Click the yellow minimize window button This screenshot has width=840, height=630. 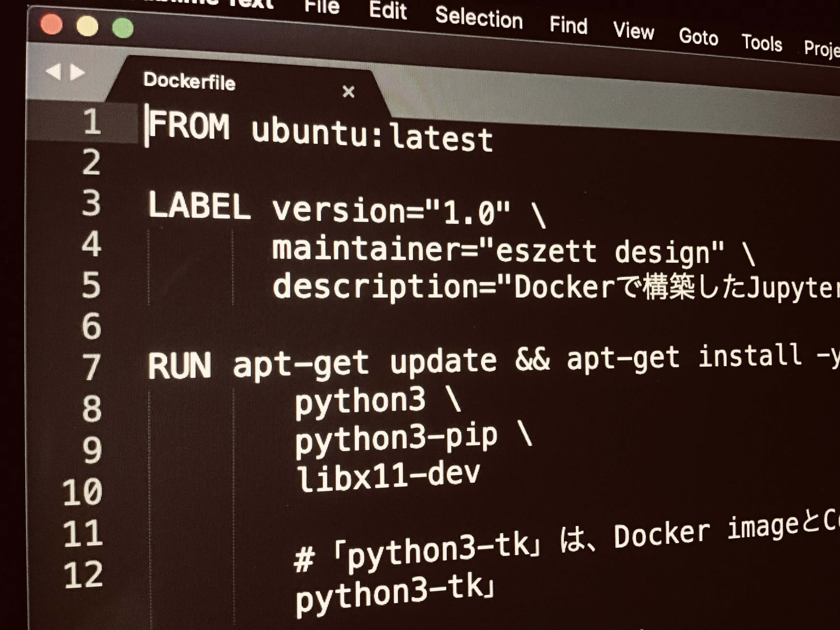click(x=87, y=26)
